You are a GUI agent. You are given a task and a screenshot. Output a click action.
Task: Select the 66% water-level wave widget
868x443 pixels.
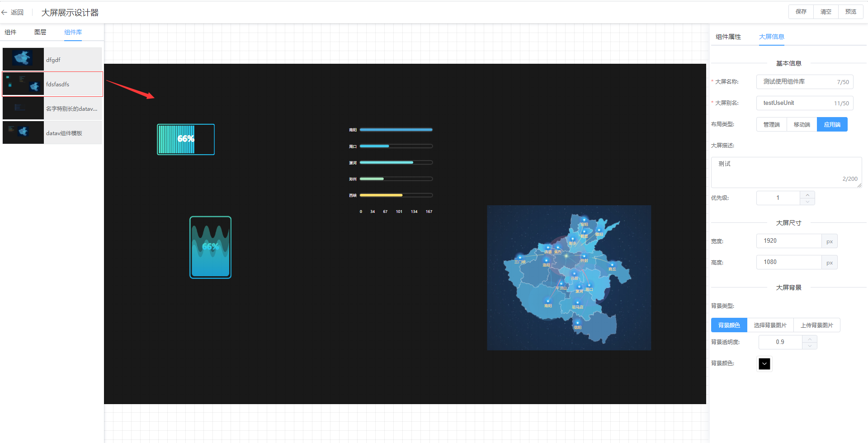click(210, 247)
